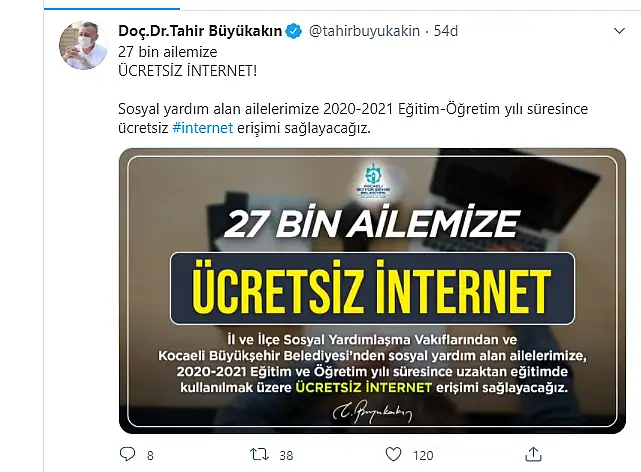Viewport: 641px width, 472px height.
Task: Click the Kocaeli Büyükşehir logo in image
Action: point(373,181)
